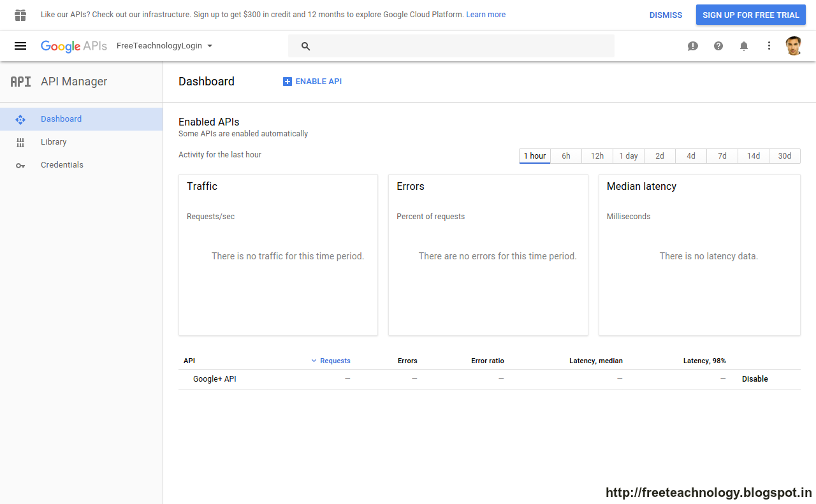Open the feedback alert icon

coord(693,46)
